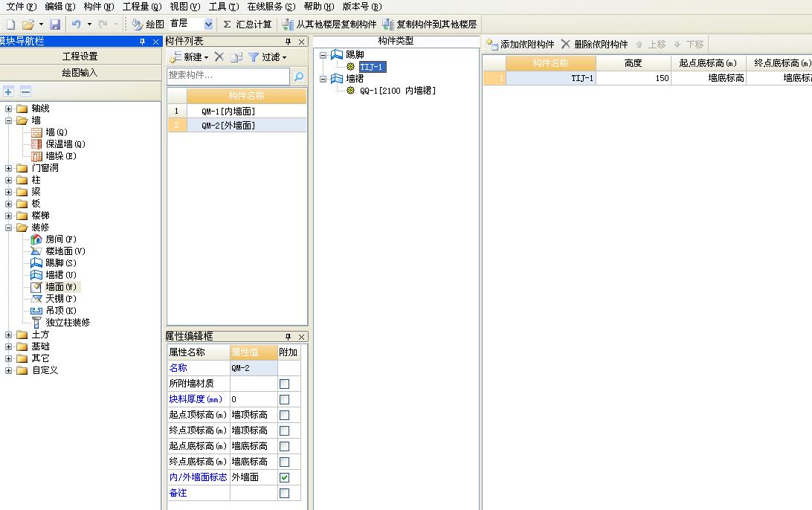
Task: Open the 在线服务(S) menu
Action: coord(271,7)
